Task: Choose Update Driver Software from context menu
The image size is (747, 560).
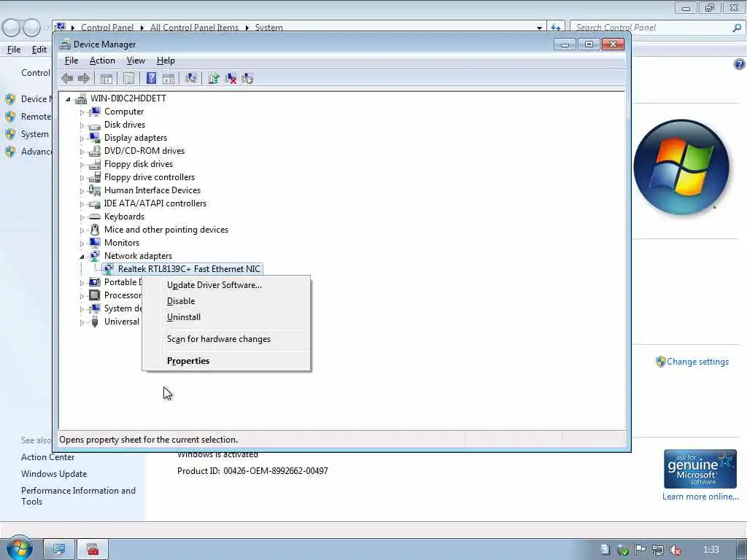Action: [226, 285]
